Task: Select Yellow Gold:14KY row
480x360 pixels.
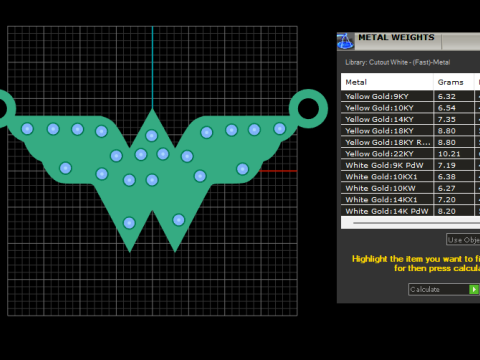Action: pos(410,119)
